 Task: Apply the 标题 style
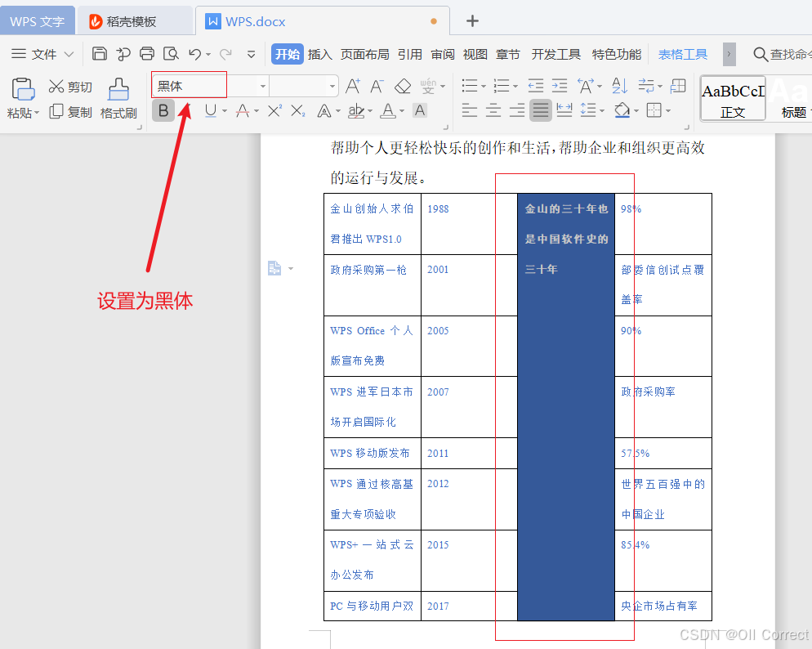coord(789,98)
